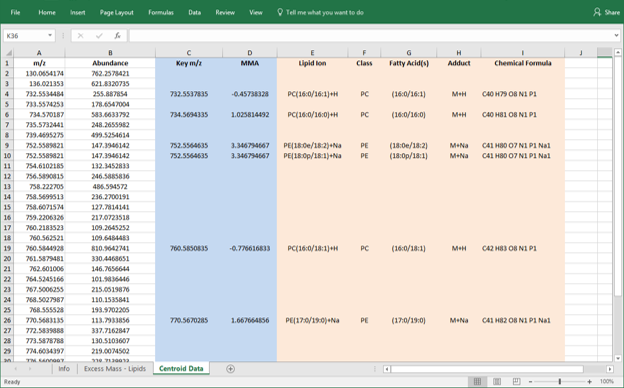624x388 pixels.
Task: Click the Abundance header cell
Action: click(110, 63)
